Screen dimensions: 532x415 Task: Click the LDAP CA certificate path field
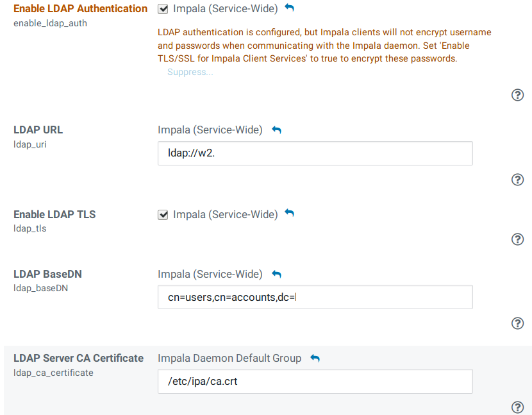point(315,381)
